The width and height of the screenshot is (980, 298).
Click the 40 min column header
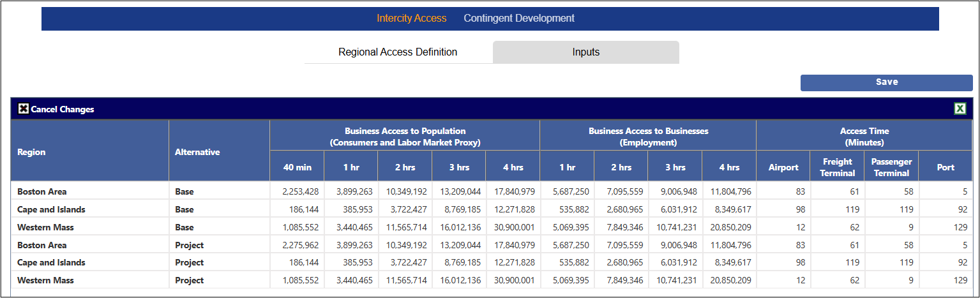[x=297, y=167]
